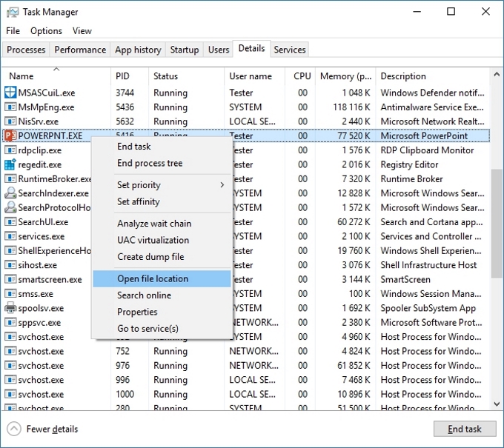Screen dimensions: 504x448
Task: Collapse view with Fewer details arrow
Action: 14,429
